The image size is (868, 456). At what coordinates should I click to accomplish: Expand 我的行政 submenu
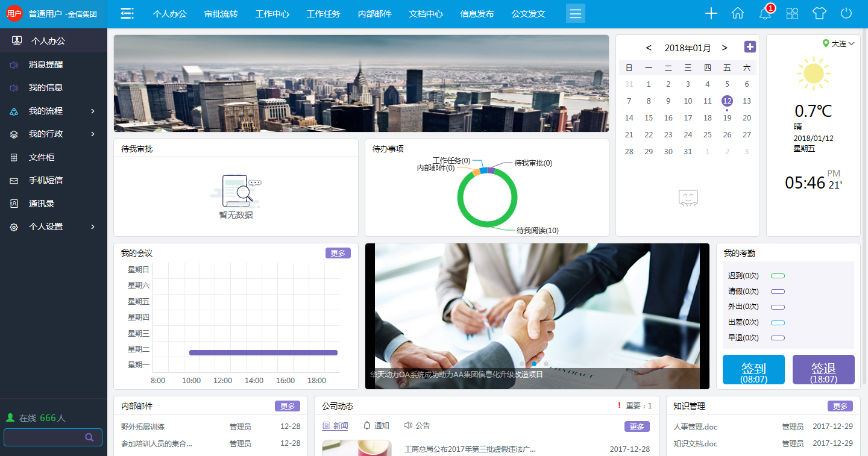[54, 134]
